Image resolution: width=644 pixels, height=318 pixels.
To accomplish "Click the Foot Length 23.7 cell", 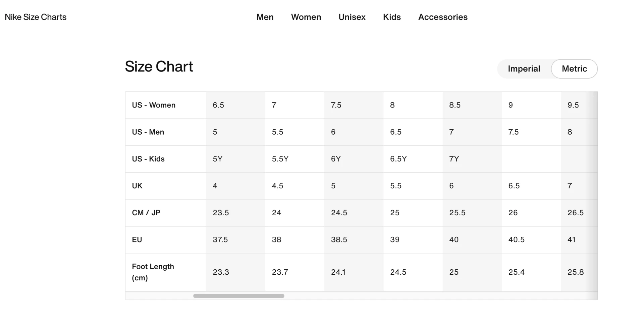I will point(295,272).
